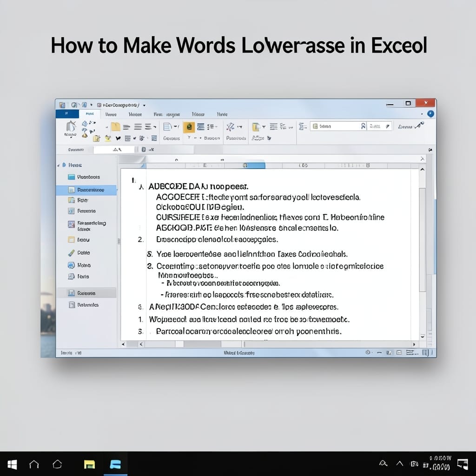Click the blue round help icon
Viewport: 476px width, 476px height.
430,114
